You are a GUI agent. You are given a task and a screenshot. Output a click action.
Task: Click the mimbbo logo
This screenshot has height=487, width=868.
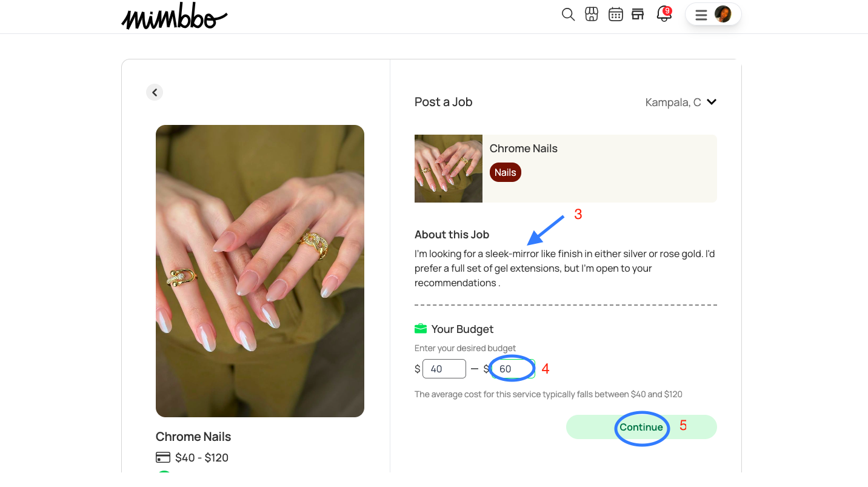click(x=174, y=17)
